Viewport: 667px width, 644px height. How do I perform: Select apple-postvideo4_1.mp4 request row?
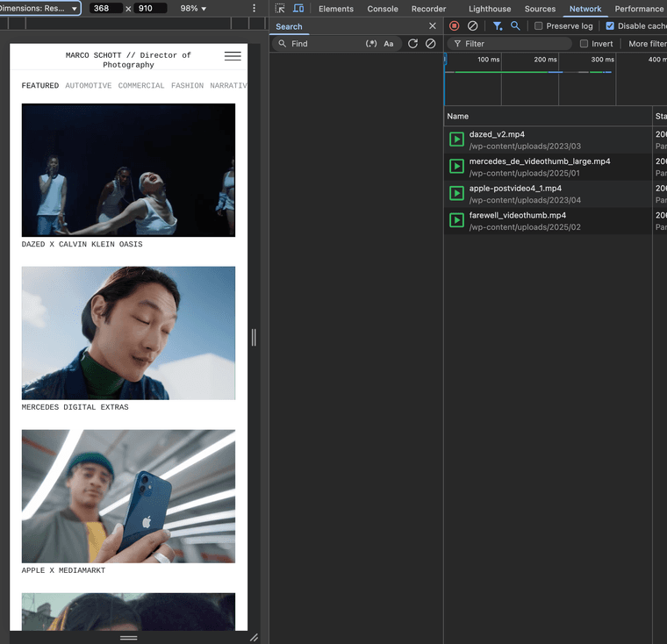pos(556,194)
